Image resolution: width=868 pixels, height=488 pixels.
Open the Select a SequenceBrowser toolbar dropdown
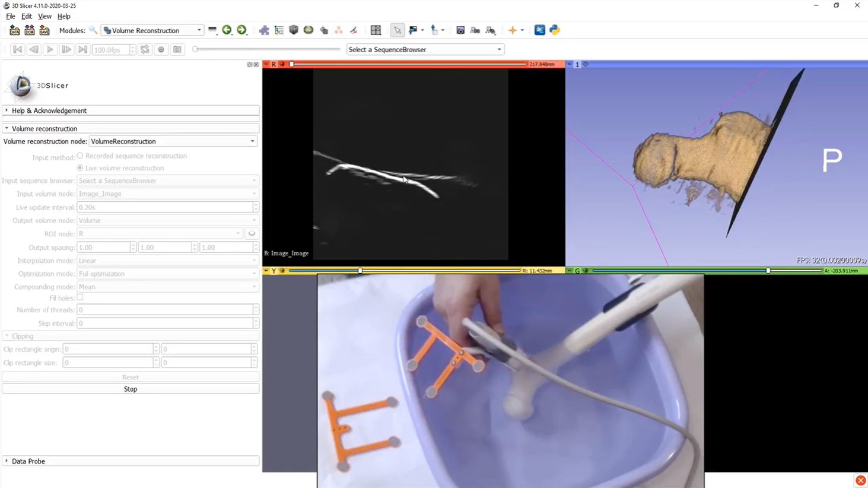[425, 50]
